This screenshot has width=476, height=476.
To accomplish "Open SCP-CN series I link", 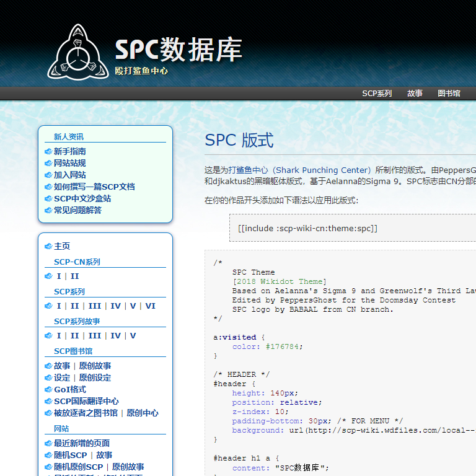I will (x=59, y=276).
